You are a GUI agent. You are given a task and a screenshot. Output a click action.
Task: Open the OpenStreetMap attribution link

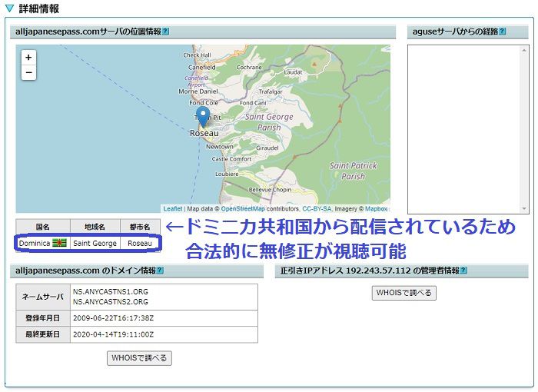243,209
